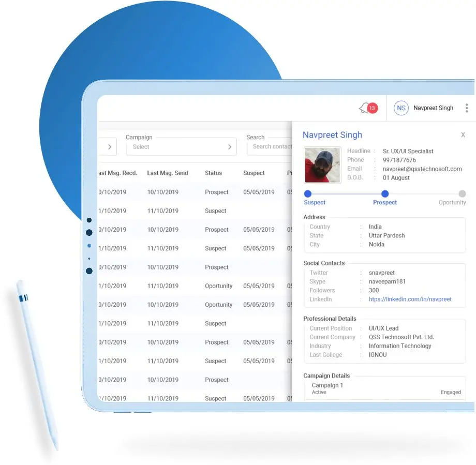Expand the Campaign Select dropdown

tap(181, 147)
